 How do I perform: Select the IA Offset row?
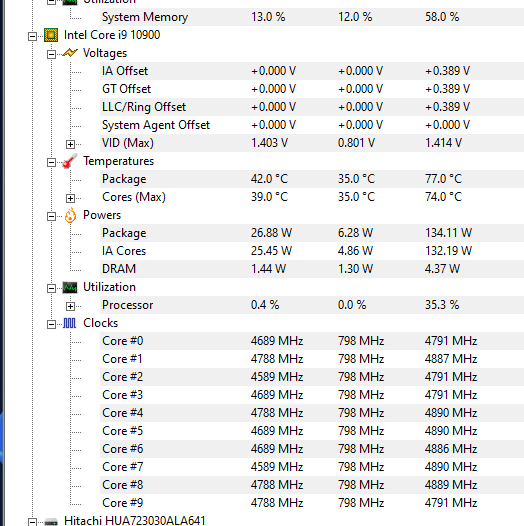pyautogui.click(x=312, y=71)
